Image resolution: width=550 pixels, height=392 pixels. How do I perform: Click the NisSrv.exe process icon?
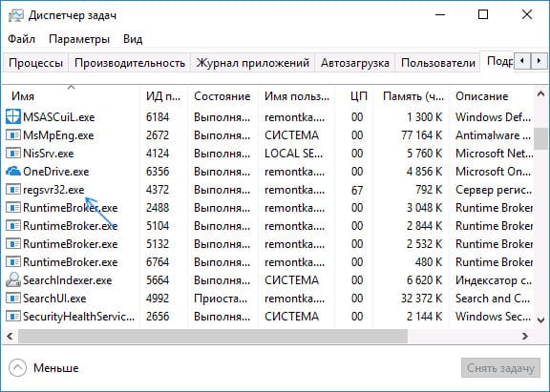(13, 154)
